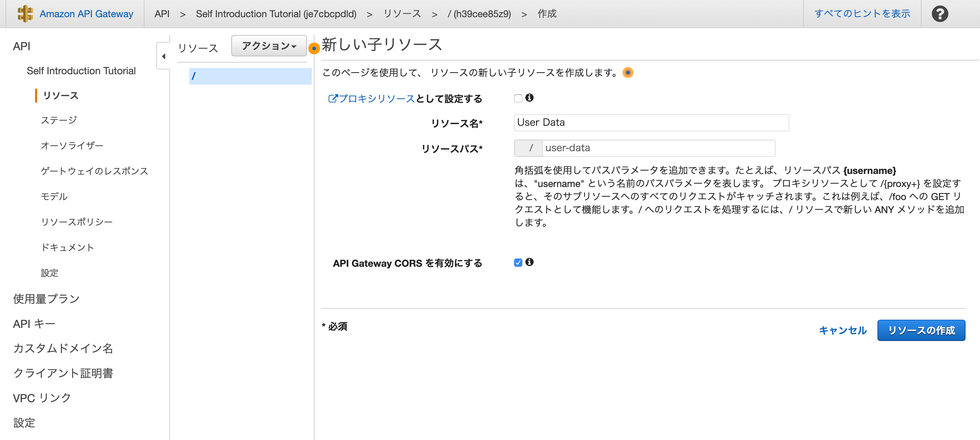Screen dimensions: 980x440
Task: Click the 作成 breadcrumb text
Action: coord(547,14)
